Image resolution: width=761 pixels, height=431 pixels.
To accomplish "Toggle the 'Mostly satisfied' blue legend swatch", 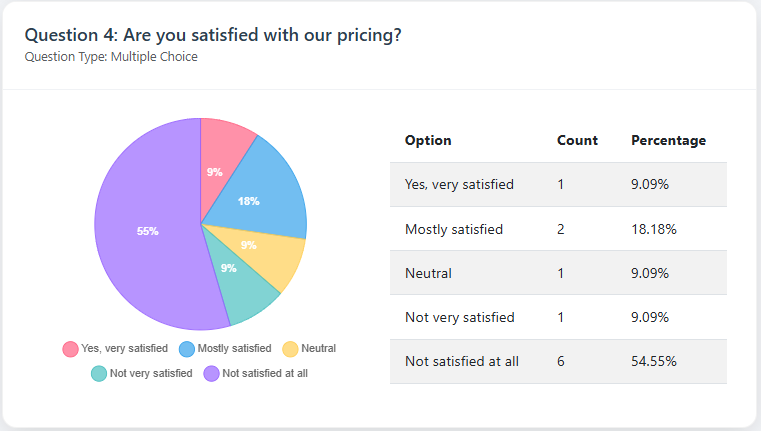I will (x=187, y=349).
